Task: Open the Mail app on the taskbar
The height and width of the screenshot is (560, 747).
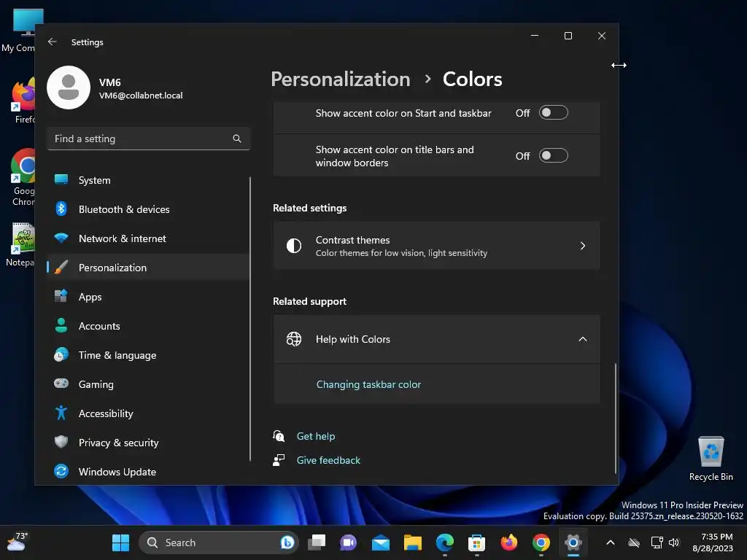Action: click(x=381, y=542)
